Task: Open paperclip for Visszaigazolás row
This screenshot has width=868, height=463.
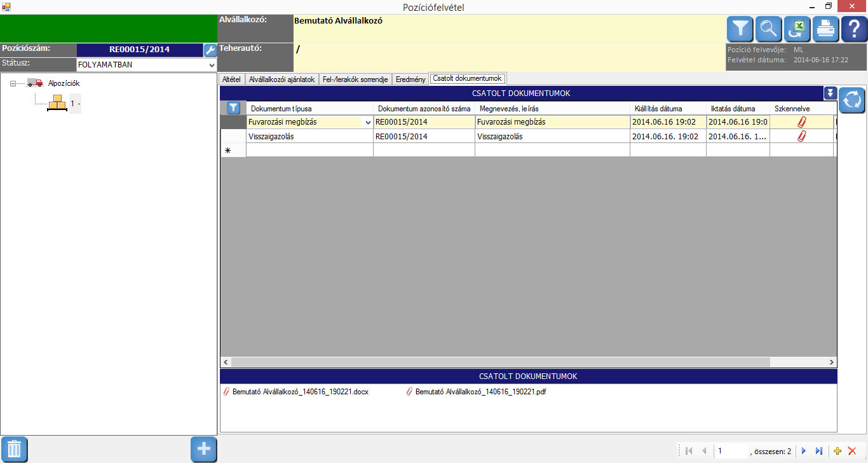Action: (x=801, y=136)
